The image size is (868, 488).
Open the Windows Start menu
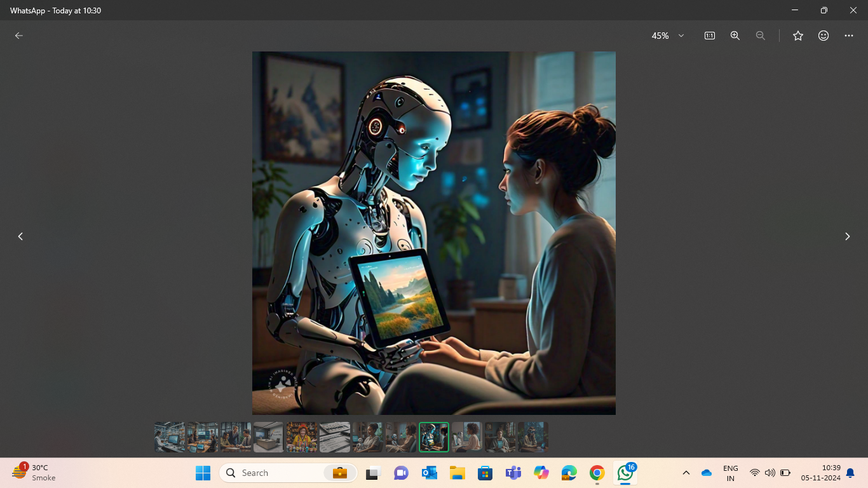tap(203, 473)
